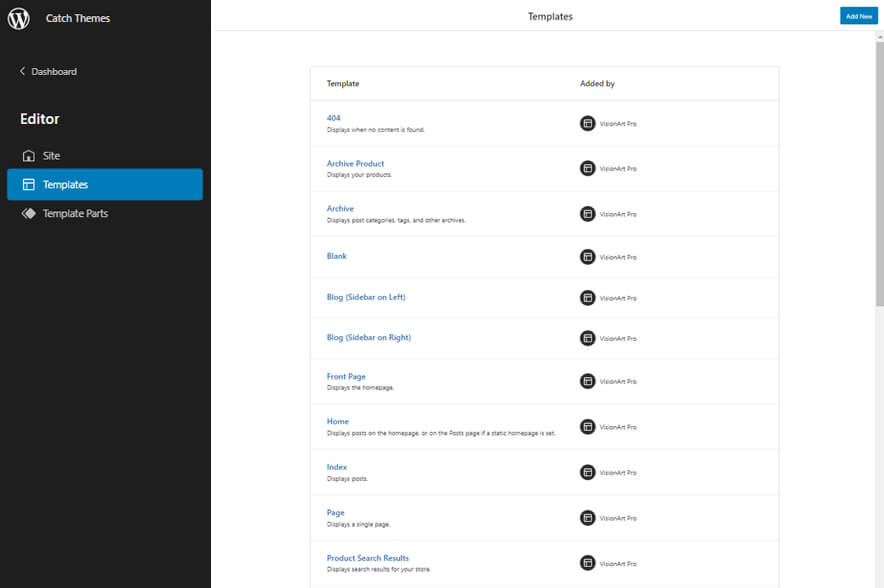Click the Site home icon in sidebar
The image size is (884, 588).
click(28, 156)
